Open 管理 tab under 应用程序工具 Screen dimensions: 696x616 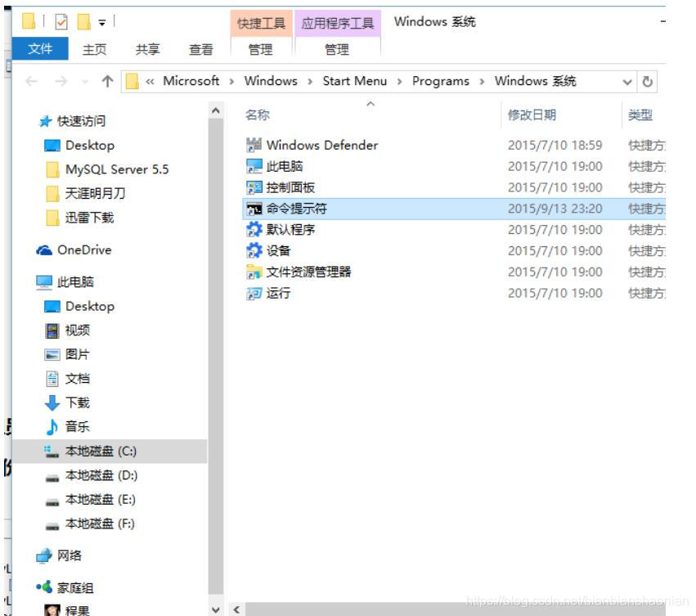[337, 49]
